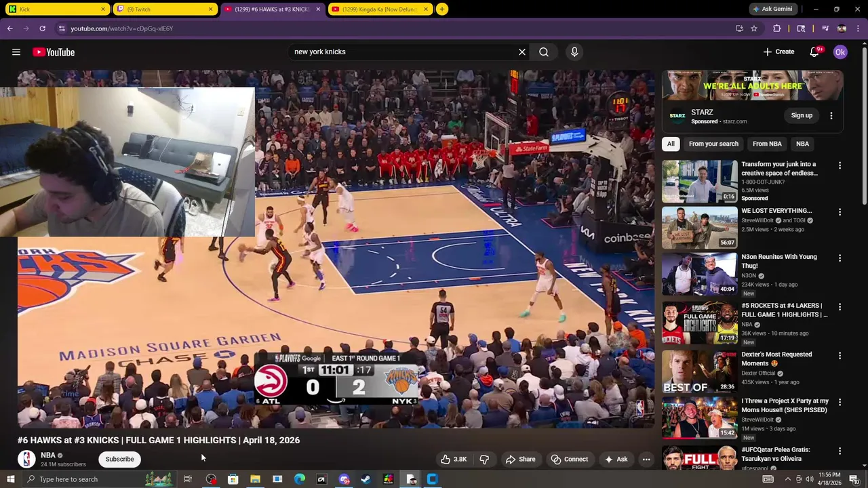
Task: Open options for junk removal ad
Action: [840, 165]
